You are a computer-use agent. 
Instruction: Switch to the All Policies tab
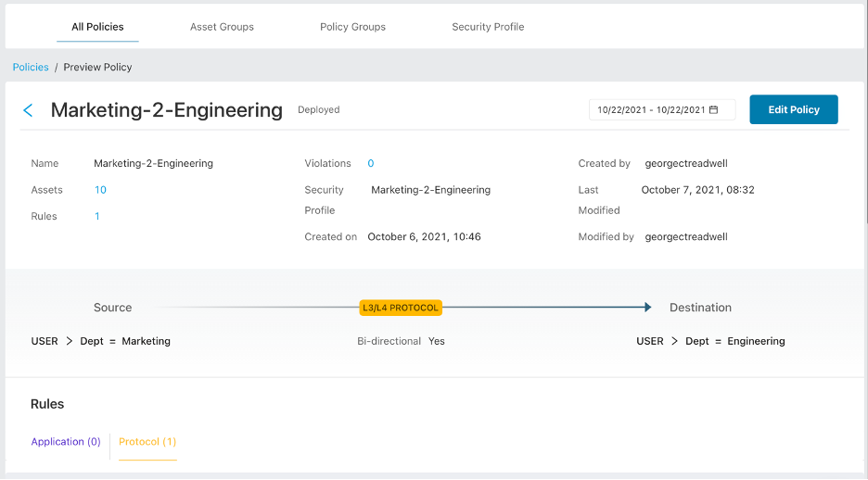(97, 27)
